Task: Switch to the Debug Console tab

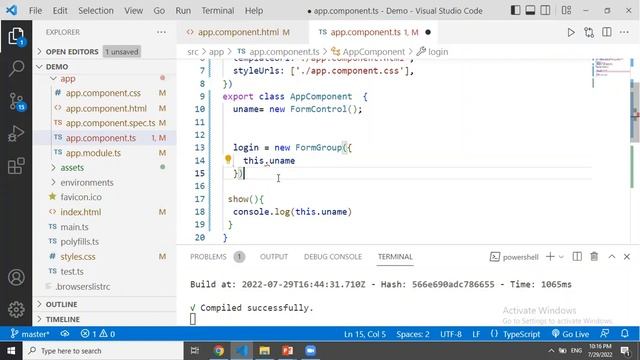Action: pos(333,257)
